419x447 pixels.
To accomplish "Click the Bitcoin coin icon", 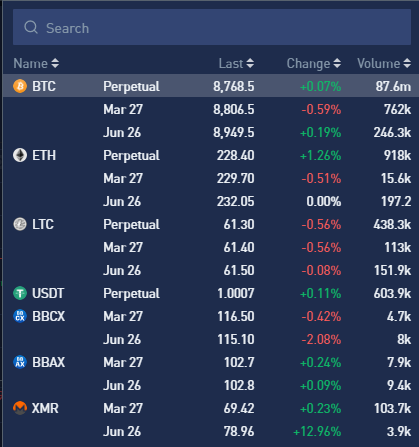I will [x=20, y=86].
